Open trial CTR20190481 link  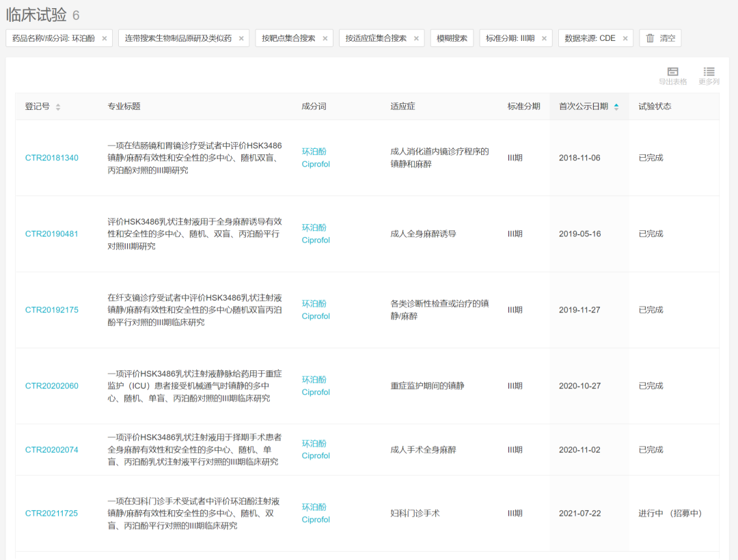pos(52,234)
